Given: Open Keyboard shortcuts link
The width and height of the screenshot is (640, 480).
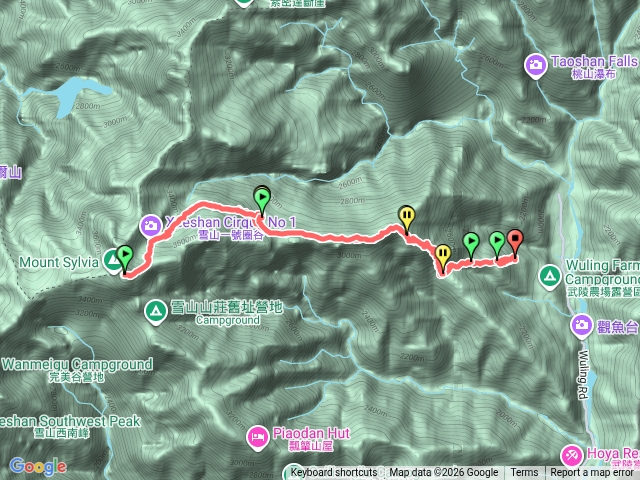Looking at the screenshot, I should 333,472.
